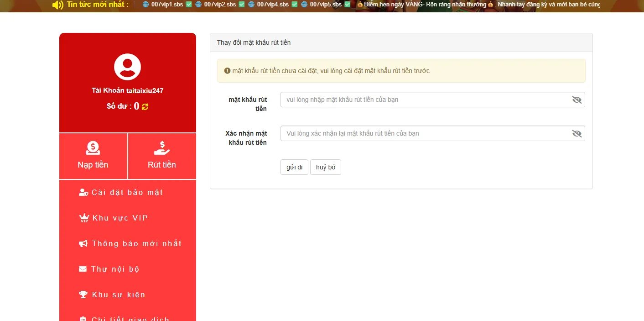The height and width of the screenshot is (321, 644).
Task: Click the globe icon before 007vip1.sbs
Action: tap(145, 5)
